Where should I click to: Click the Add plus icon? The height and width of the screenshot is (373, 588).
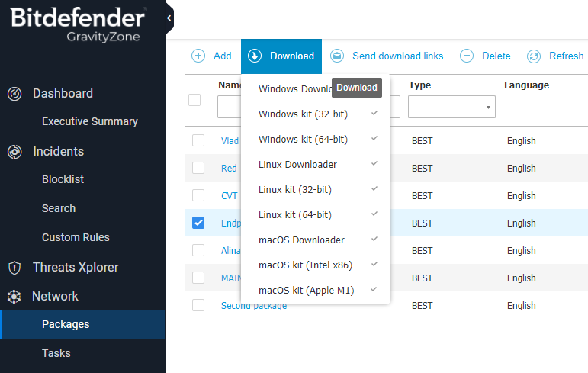pyautogui.click(x=198, y=56)
